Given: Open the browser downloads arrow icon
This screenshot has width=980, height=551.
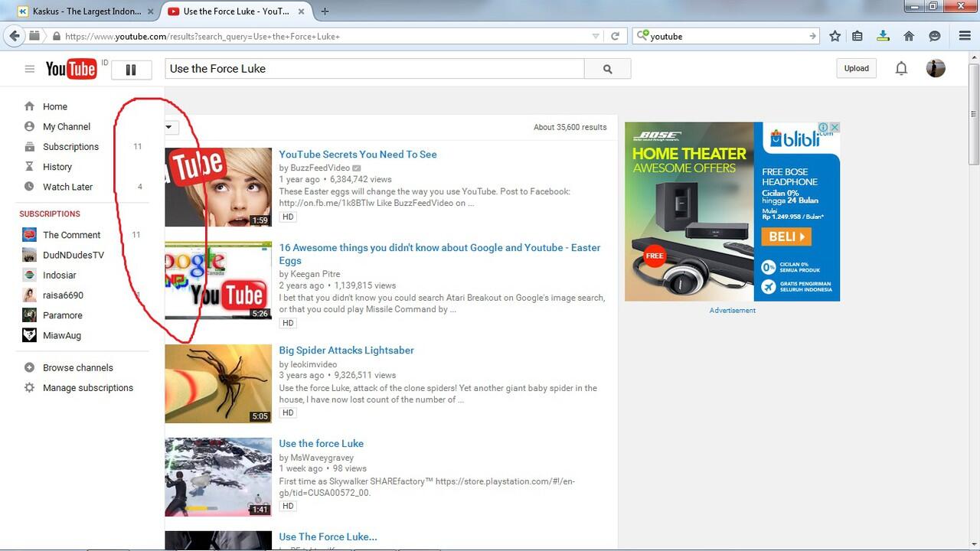Looking at the screenshot, I should (883, 36).
